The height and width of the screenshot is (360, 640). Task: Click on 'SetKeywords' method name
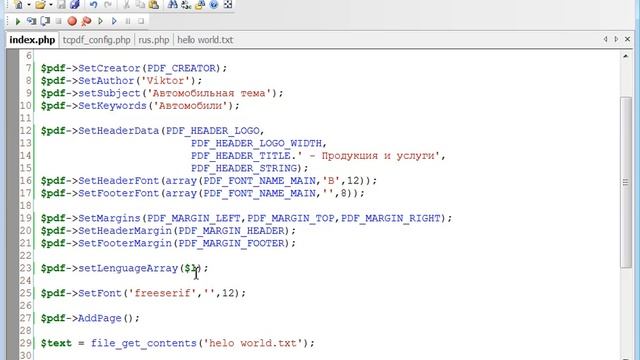tap(112, 106)
